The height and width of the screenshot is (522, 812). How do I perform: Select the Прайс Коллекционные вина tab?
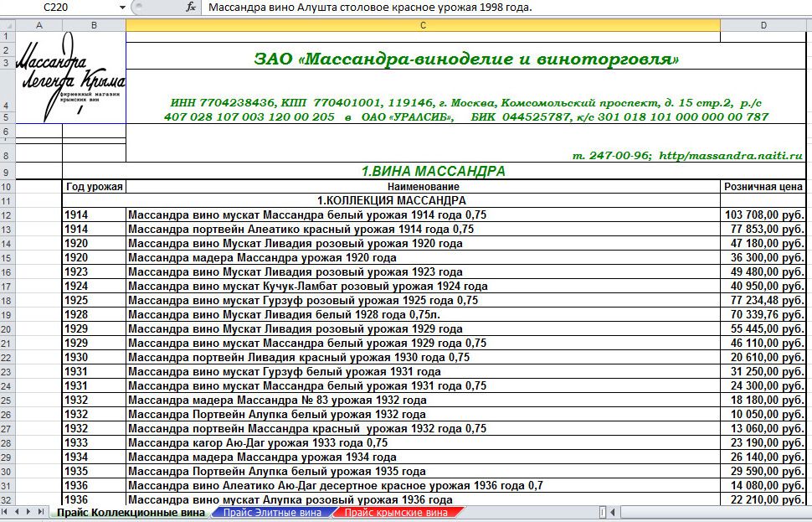point(131,513)
